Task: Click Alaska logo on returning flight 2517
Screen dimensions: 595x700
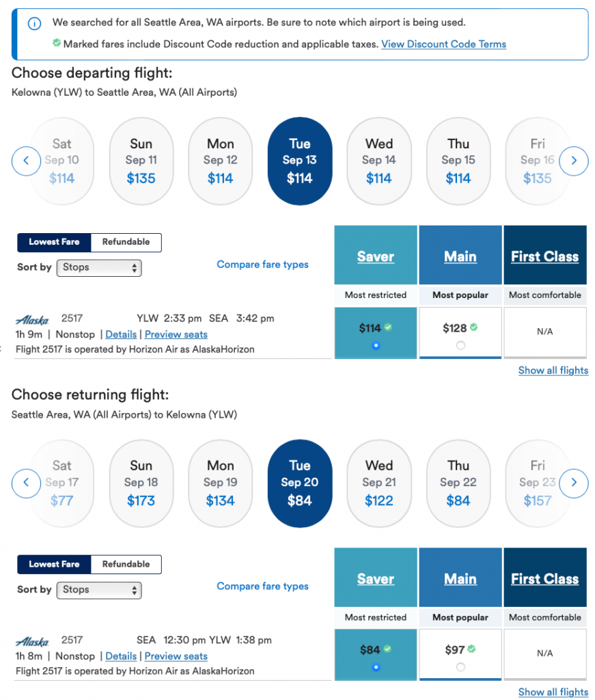Action: click(32, 641)
